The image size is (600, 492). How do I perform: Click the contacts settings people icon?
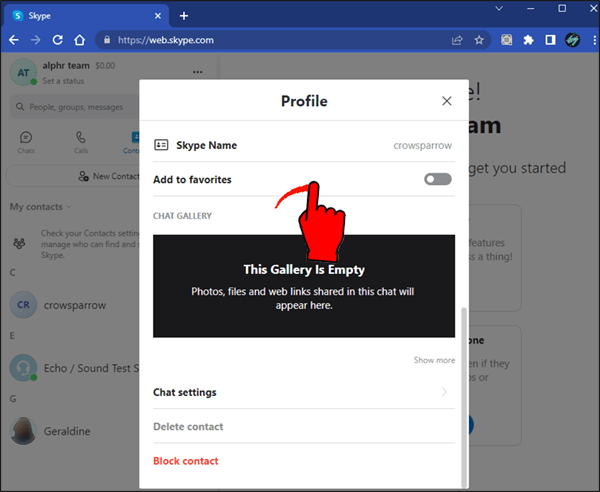tap(19, 243)
